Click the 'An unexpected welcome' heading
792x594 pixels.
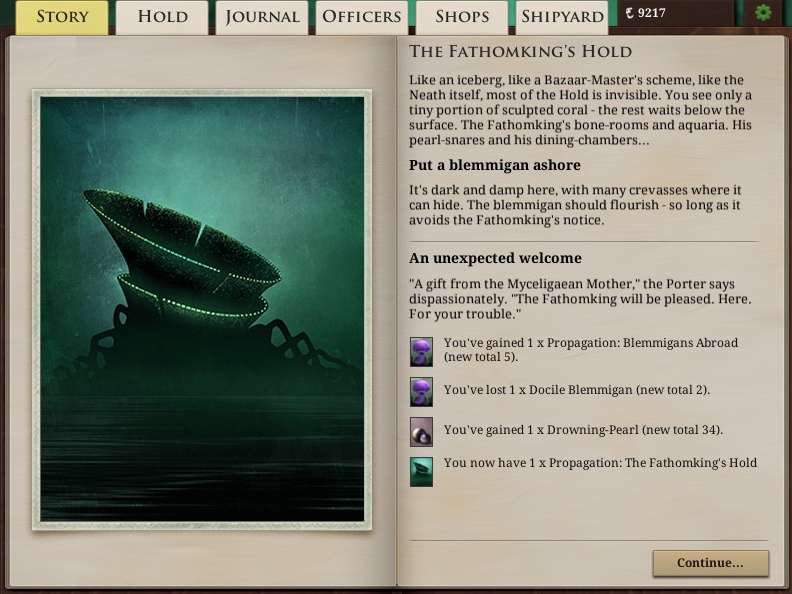click(495, 258)
